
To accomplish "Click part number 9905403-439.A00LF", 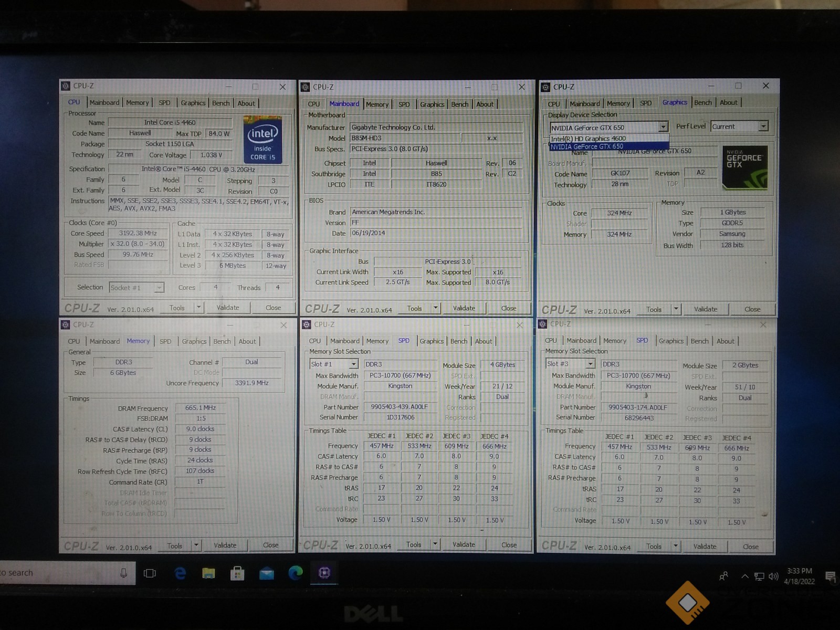I will [x=399, y=407].
